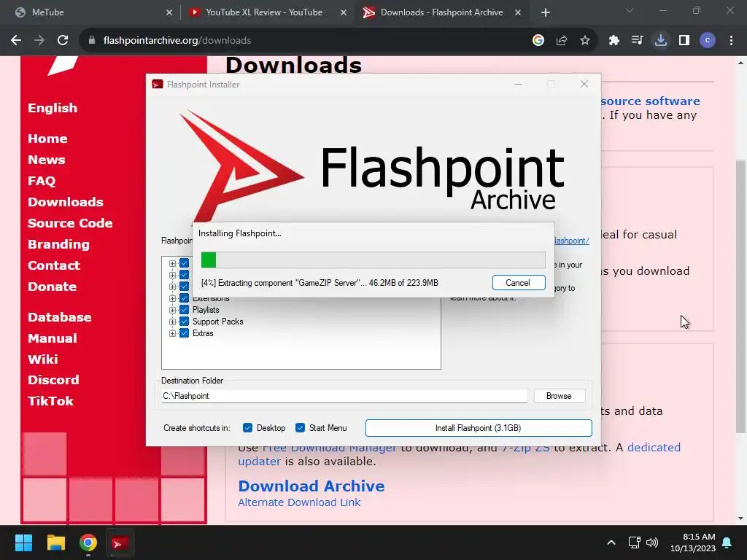Open Chrome from the taskbar
This screenshot has width=747, height=560.
tap(88, 542)
